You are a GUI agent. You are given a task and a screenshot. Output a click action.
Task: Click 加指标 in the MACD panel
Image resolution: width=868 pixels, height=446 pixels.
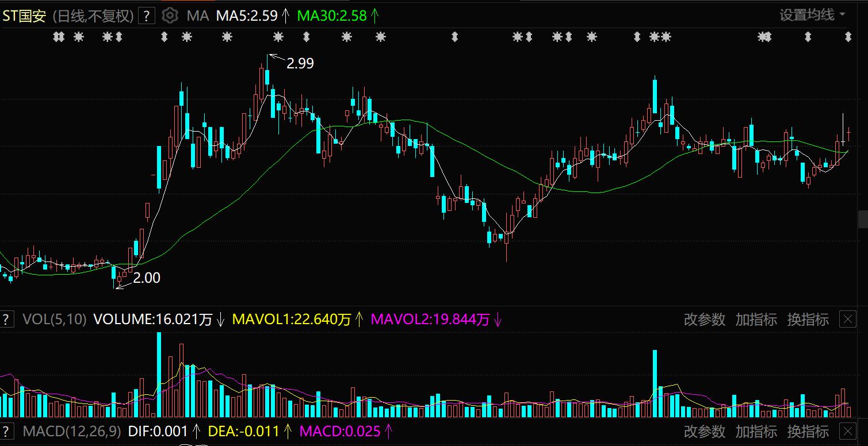point(756,431)
